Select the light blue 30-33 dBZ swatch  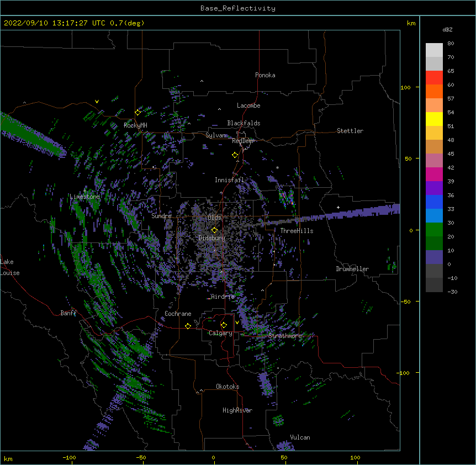click(x=434, y=215)
